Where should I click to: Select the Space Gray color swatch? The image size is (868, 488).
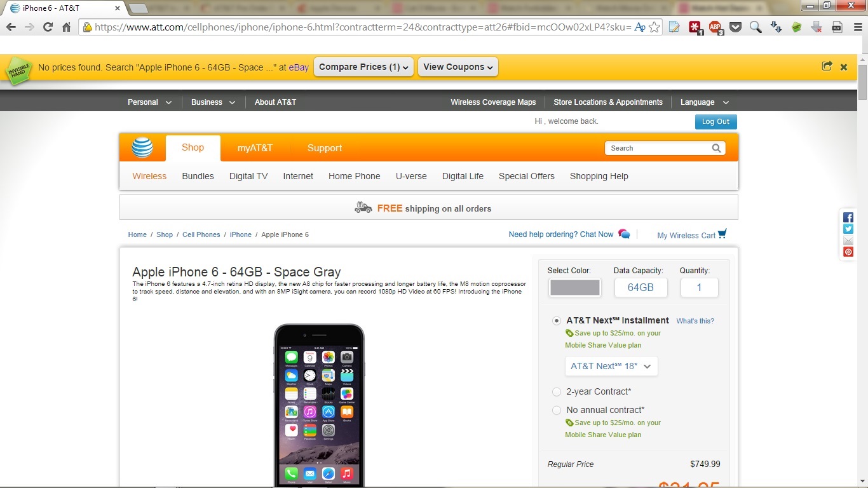click(x=574, y=287)
